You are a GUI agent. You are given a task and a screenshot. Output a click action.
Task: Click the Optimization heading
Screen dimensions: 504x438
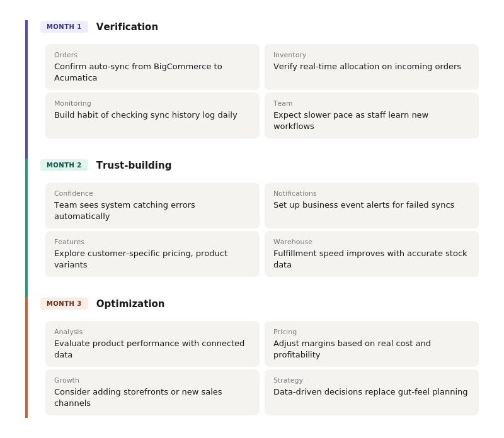(130, 304)
